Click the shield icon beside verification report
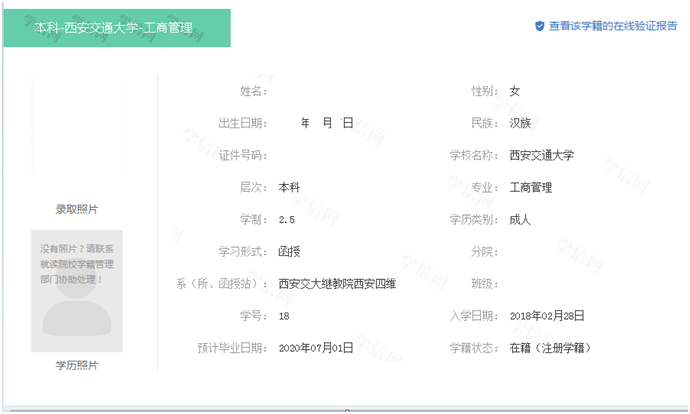The width and height of the screenshot is (690, 414). coord(540,26)
